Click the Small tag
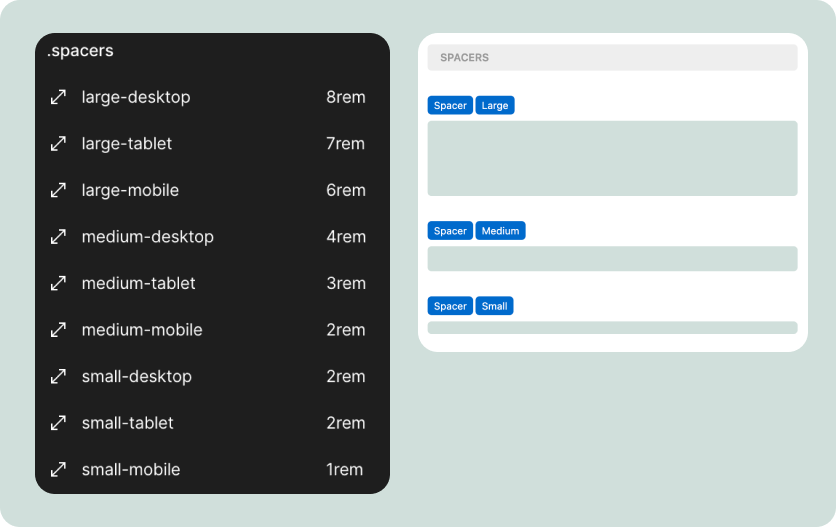Viewport: 836px width, 527px height. [x=494, y=306]
